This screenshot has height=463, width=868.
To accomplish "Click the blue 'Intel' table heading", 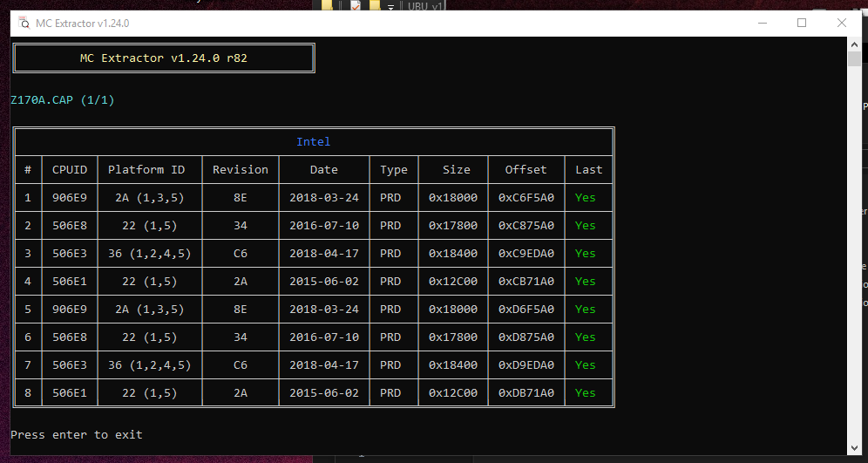I will tap(314, 142).
